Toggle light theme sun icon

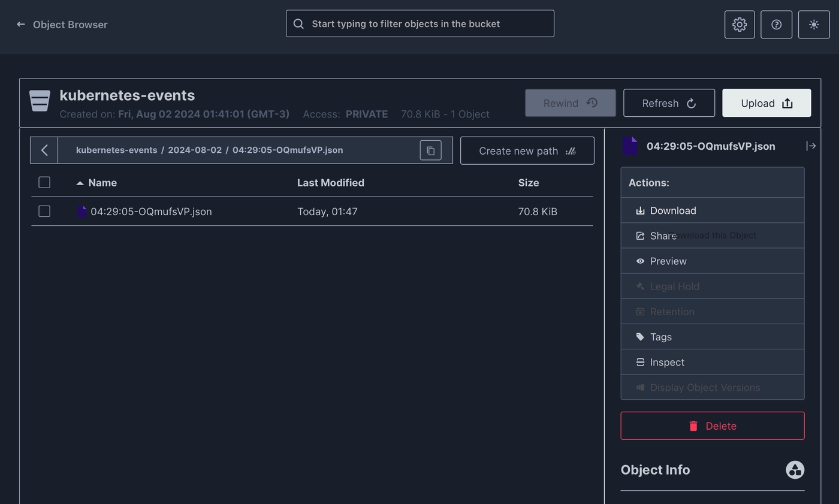[813, 25]
